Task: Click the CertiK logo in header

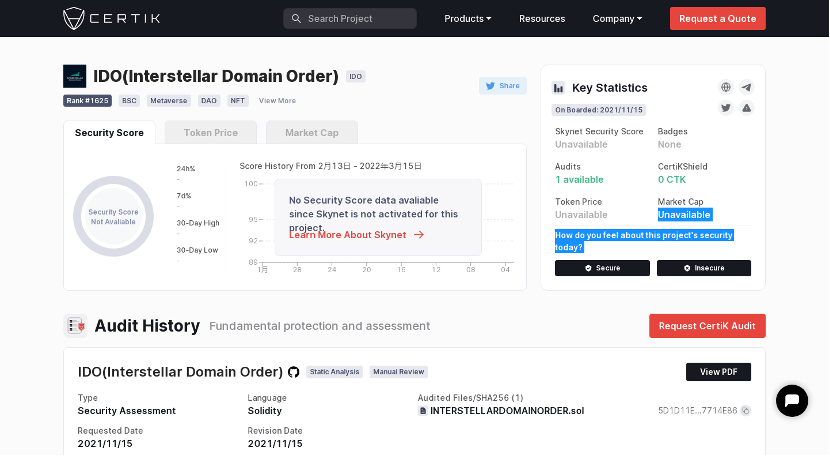Action: pos(112,19)
